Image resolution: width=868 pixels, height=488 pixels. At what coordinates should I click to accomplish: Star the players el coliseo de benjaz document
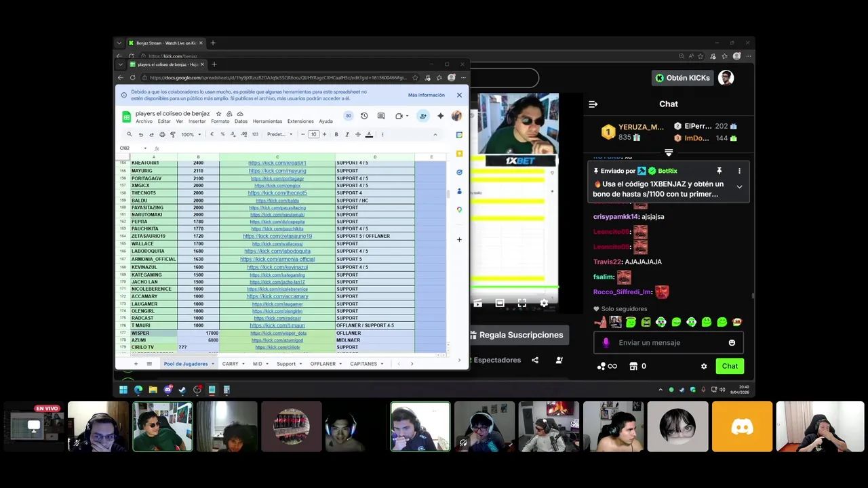point(218,114)
